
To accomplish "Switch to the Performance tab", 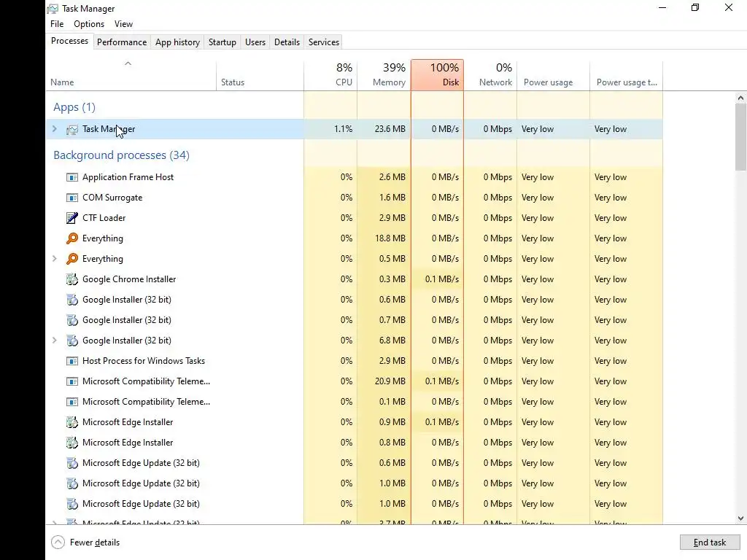I will (x=122, y=42).
